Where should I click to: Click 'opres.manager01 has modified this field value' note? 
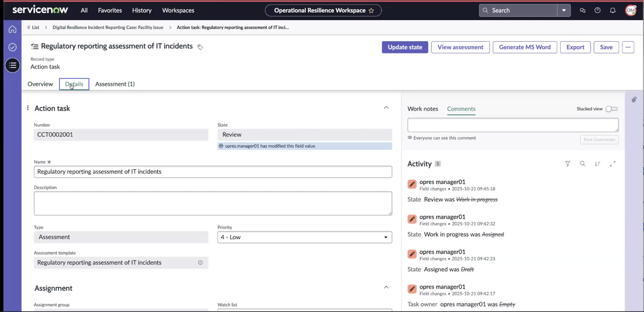pyautogui.click(x=304, y=146)
